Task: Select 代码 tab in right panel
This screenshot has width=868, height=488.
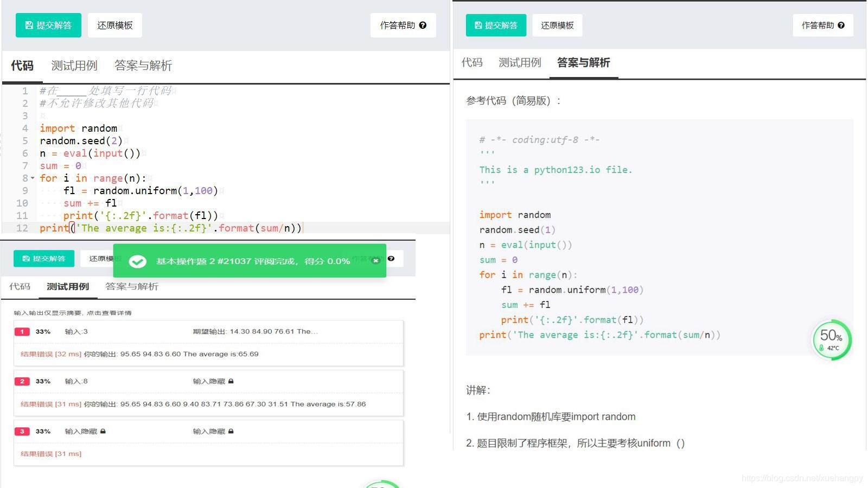Action: [472, 62]
